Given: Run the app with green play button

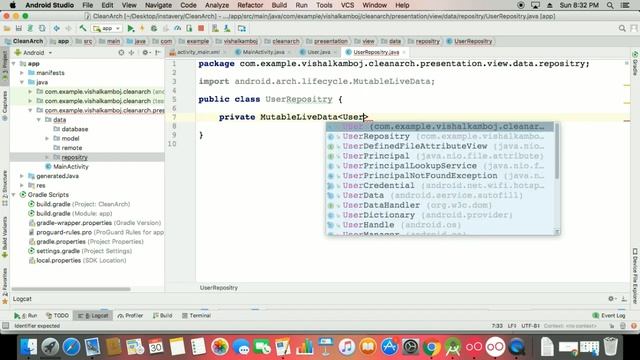Looking at the screenshot, I should pyautogui.click(x=131, y=29).
